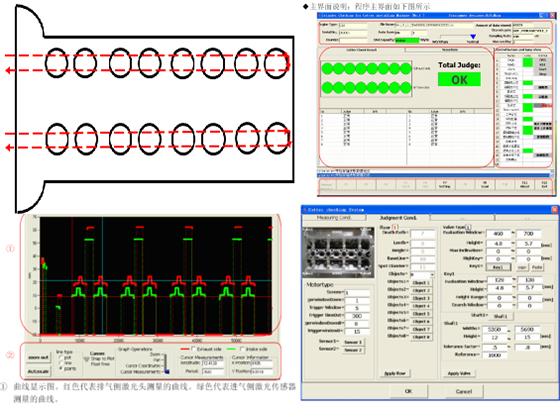
Task: Click the green Total Judge OK indicator
Action: point(459,79)
